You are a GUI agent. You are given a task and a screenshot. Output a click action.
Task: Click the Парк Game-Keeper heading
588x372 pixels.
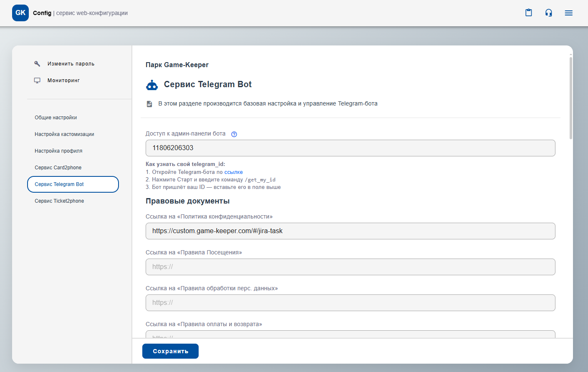tap(177, 65)
